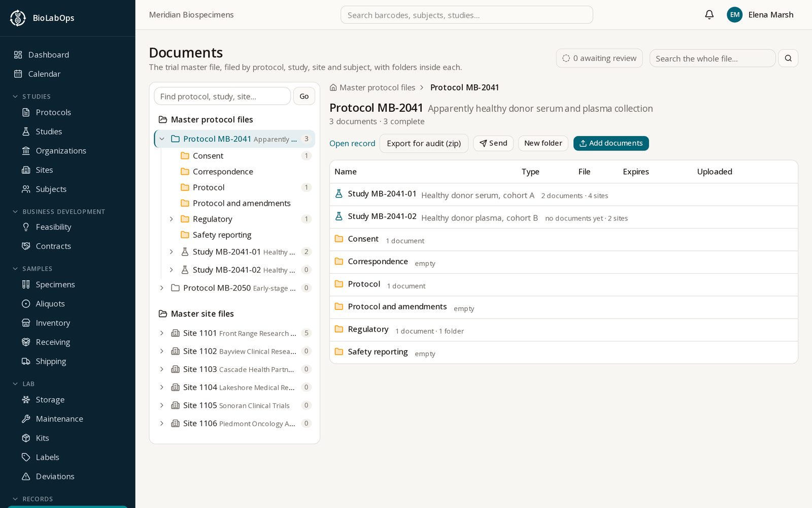
Task: Click the Uploaded column header
Action: 714,172
